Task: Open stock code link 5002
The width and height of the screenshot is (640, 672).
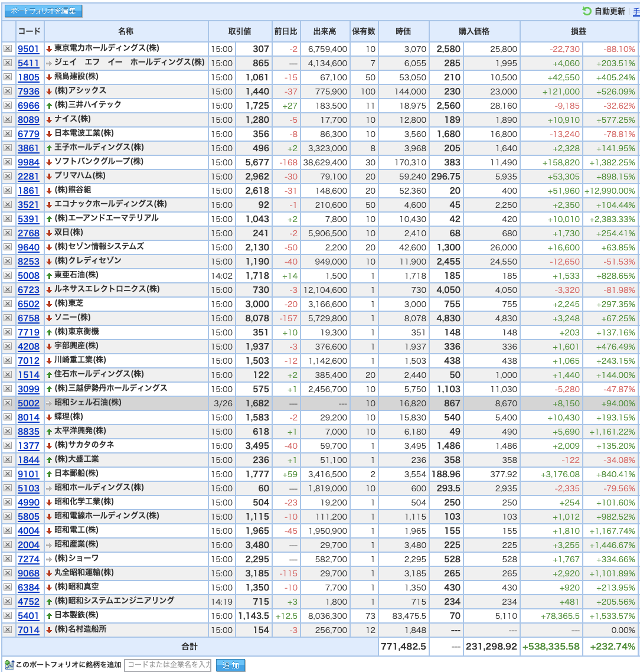Action: 28,403
